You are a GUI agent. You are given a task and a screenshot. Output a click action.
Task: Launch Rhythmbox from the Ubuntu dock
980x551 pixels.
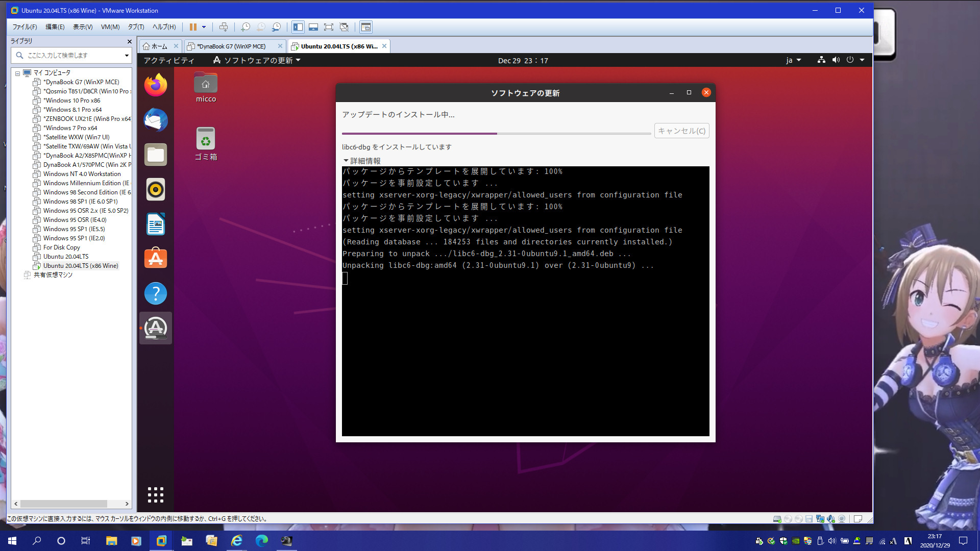(156, 189)
